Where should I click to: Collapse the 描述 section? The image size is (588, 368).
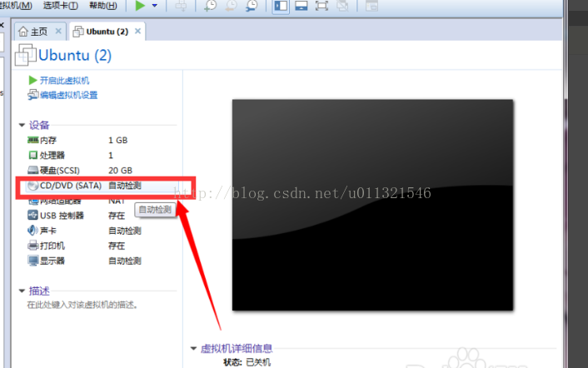(x=22, y=291)
